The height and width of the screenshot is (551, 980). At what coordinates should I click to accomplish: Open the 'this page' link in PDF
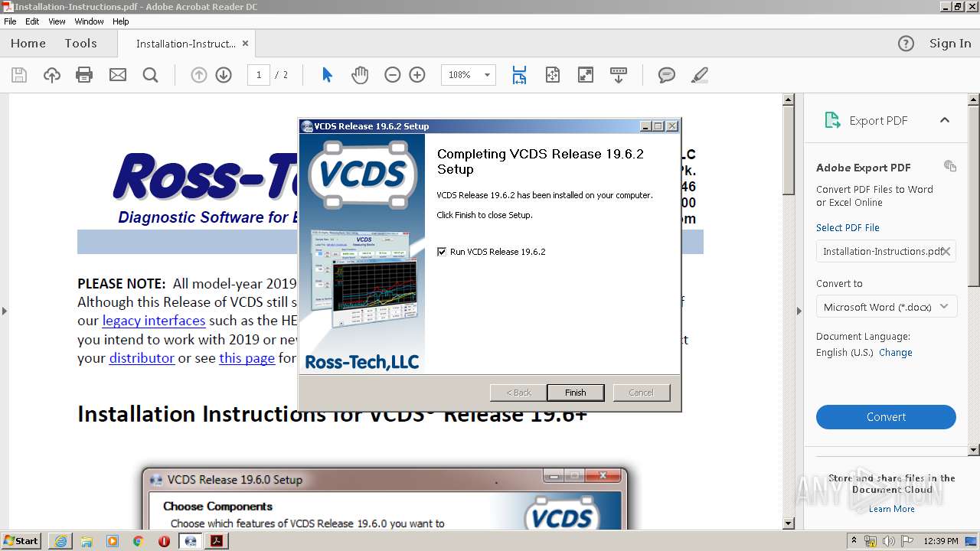point(247,357)
